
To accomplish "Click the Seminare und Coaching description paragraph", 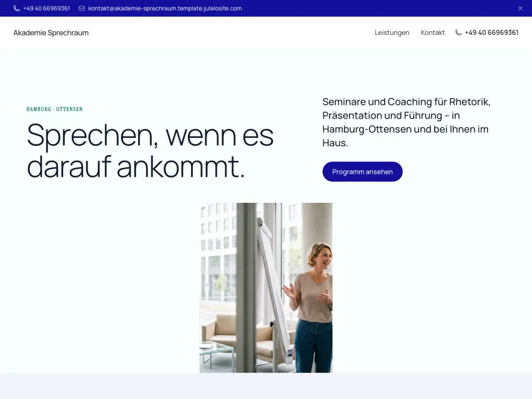I will [x=406, y=122].
